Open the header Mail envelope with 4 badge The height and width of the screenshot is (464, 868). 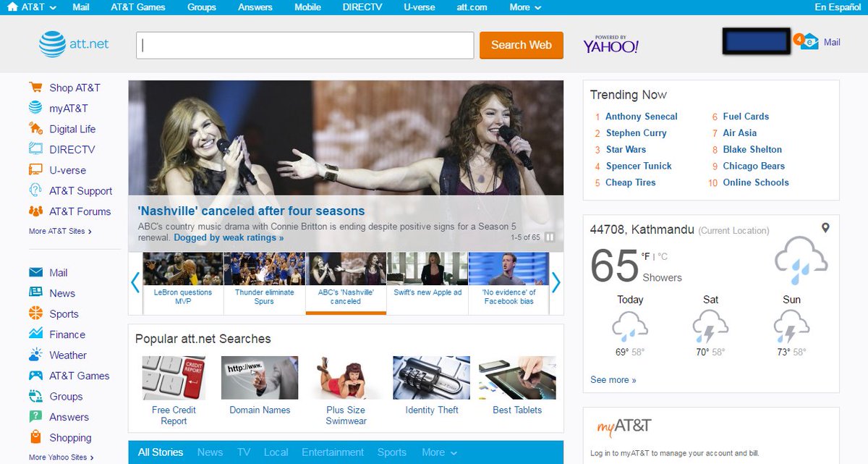808,42
